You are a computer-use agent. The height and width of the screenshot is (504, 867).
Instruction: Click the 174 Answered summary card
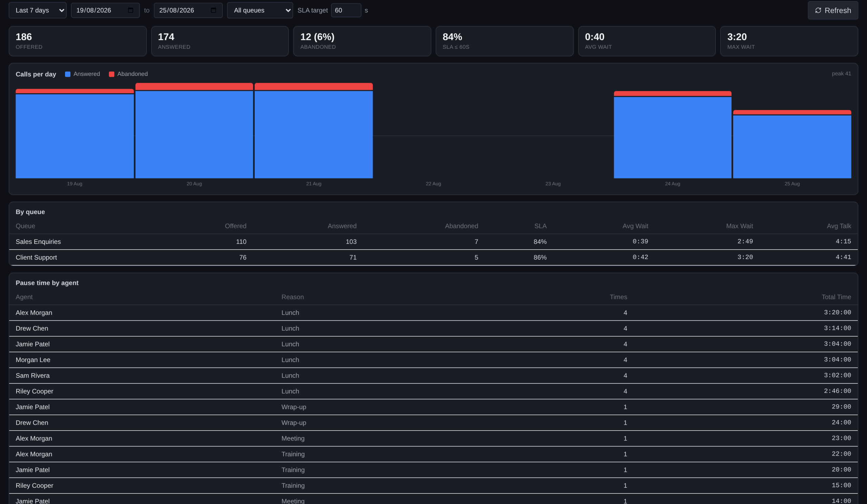(220, 41)
